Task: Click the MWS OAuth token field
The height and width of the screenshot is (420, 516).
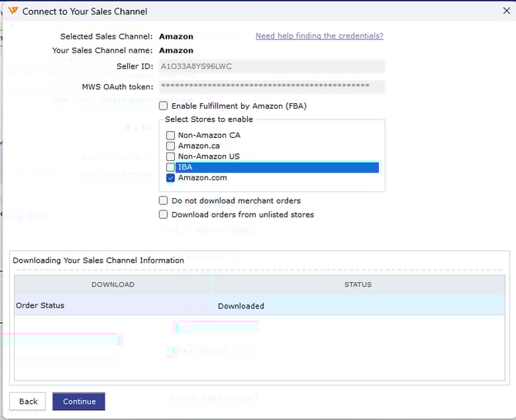Action: pos(272,86)
